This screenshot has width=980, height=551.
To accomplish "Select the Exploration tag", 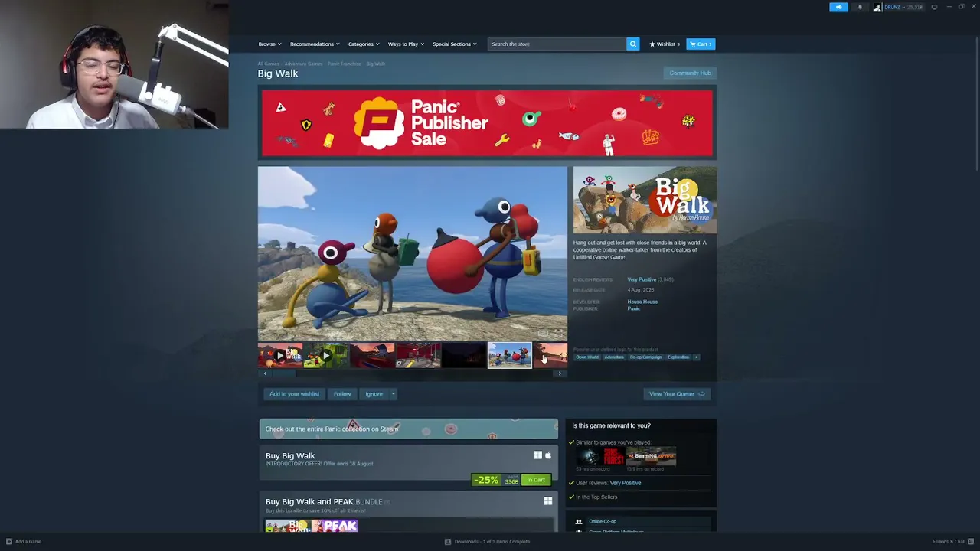I will [x=678, y=357].
